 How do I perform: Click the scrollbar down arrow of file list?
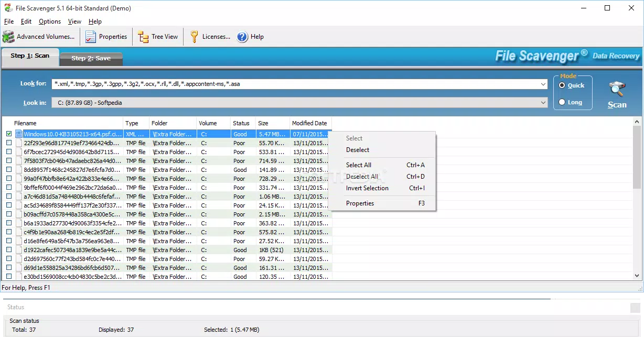[637, 275]
